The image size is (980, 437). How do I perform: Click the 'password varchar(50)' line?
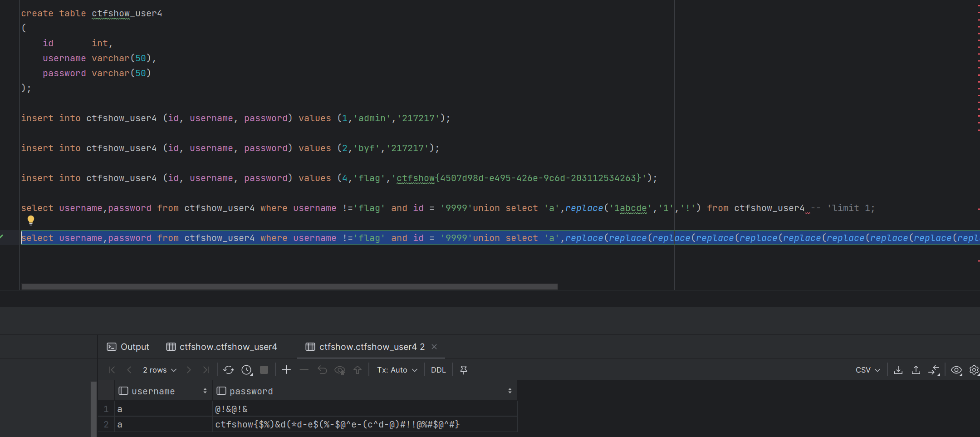coord(97,73)
